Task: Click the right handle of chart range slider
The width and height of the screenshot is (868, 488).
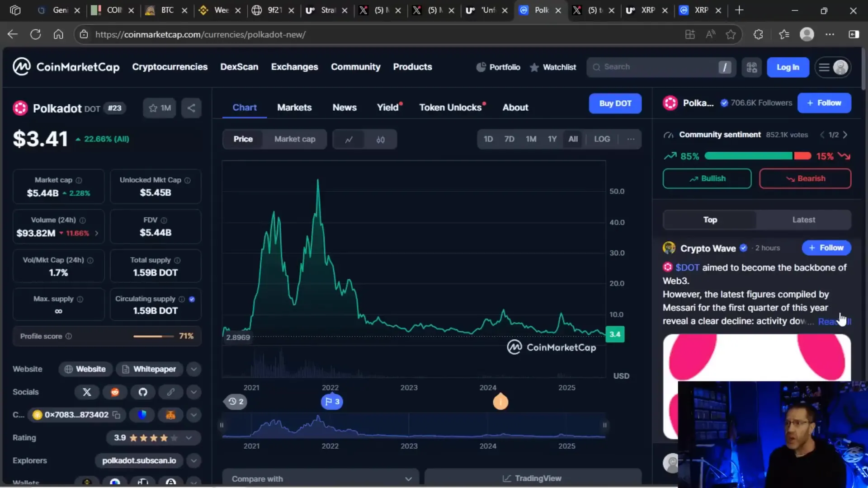Action: [x=604, y=425]
